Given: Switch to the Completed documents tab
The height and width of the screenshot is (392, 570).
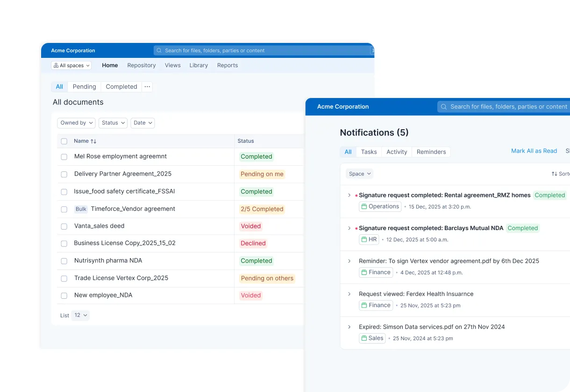Looking at the screenshot, I should 121,87.
